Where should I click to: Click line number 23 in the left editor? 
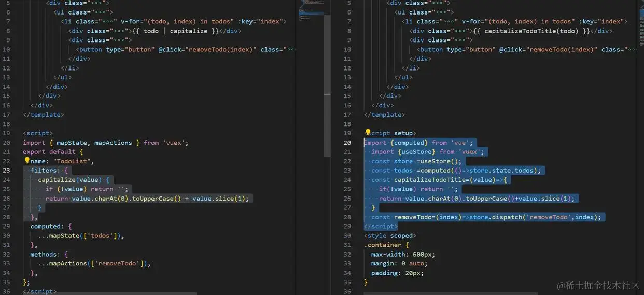click(6, 171)
